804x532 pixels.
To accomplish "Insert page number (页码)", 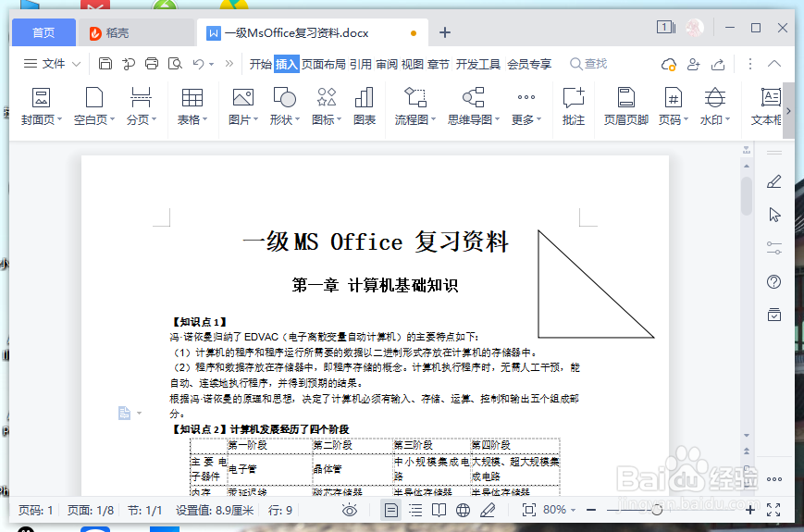I will pyautogui.click(x=674, y=106).
